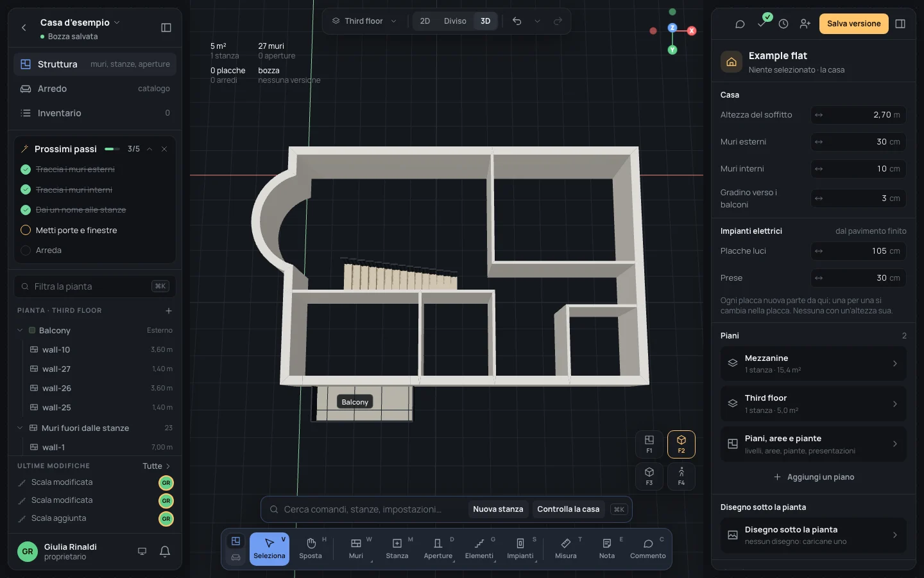
Task: Select the Muri wall tool
Action: (356, 548)
